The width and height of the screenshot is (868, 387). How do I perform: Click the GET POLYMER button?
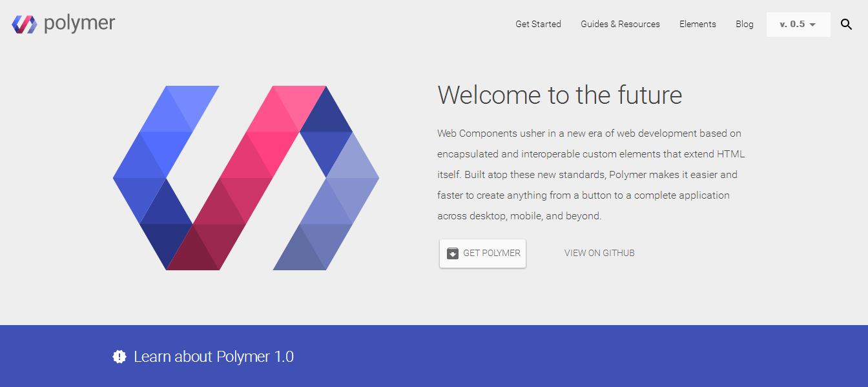(x=482, y=253)
